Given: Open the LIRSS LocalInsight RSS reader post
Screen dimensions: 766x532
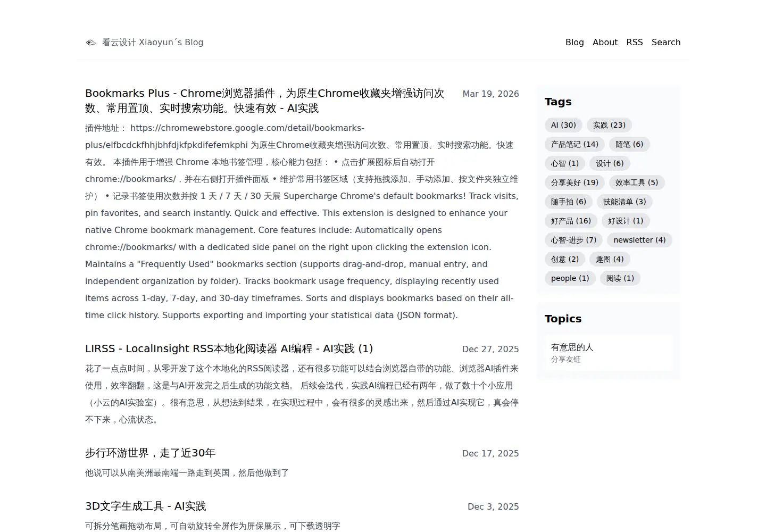Looking at the screenshot, I should coord(229,349).
